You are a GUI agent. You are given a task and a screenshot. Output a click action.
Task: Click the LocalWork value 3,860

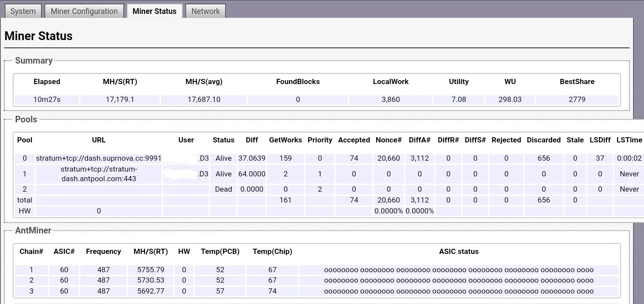391,100
